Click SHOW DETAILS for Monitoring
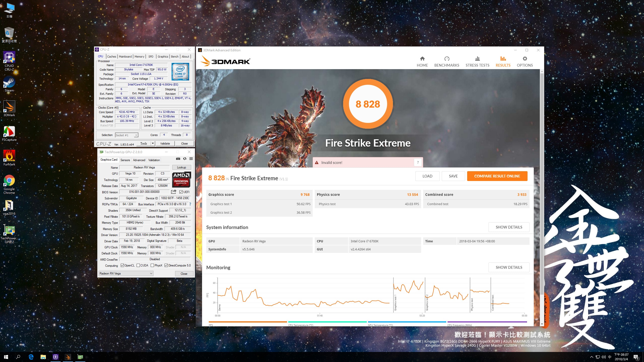 (x=509, y=267)
